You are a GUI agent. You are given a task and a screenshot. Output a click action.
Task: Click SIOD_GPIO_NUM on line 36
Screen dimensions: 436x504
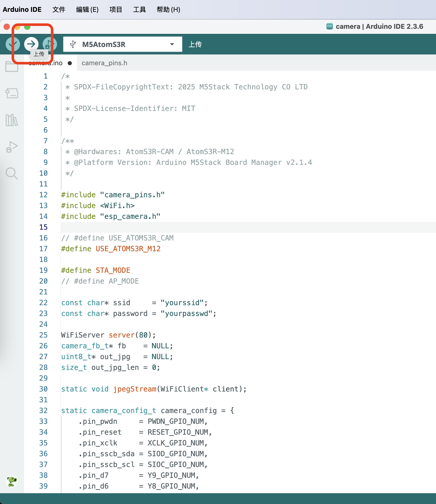(176, 454)
